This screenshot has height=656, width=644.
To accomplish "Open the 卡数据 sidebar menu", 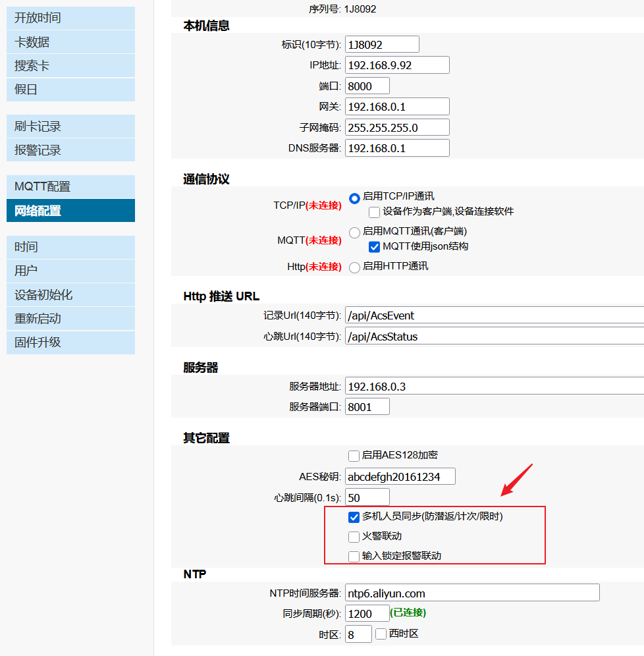I will point(70,42).
